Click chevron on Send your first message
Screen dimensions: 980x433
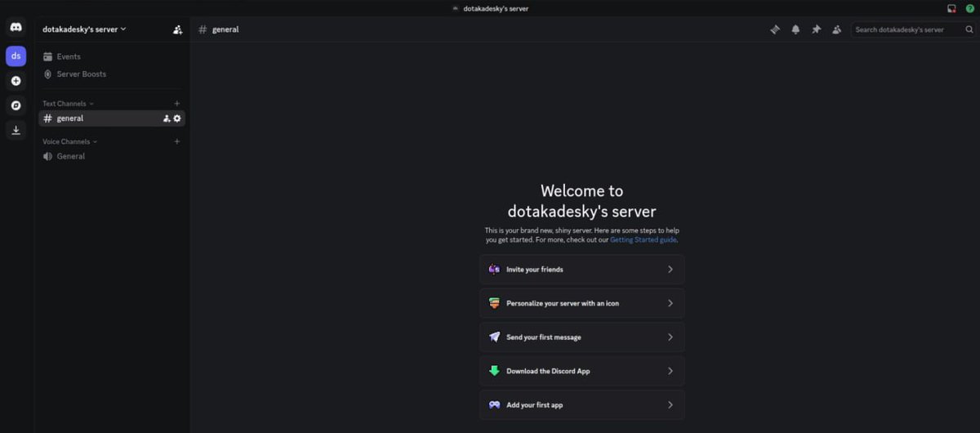pos(670,337)
